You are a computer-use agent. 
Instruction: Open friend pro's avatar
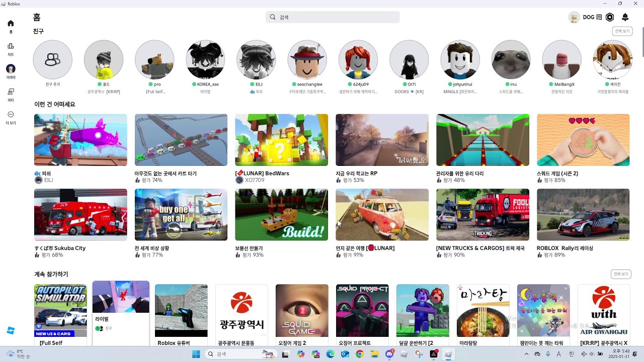point(154,60)
